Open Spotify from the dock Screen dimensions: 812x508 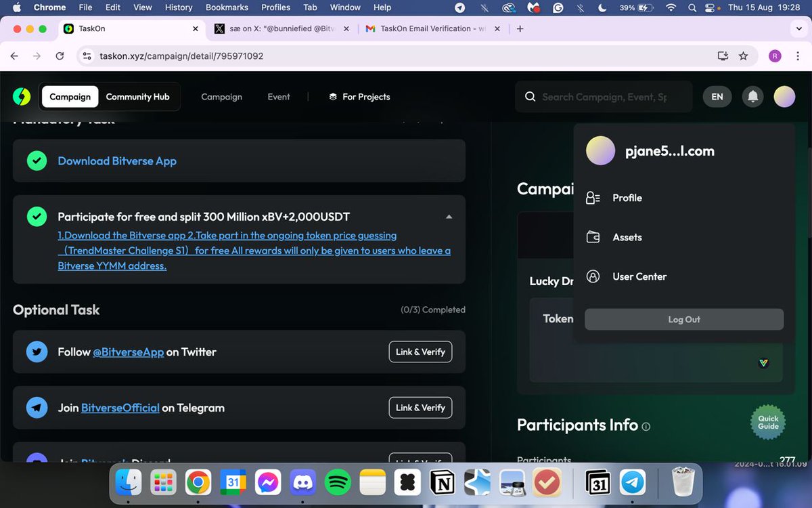click(x=338, y=482)
